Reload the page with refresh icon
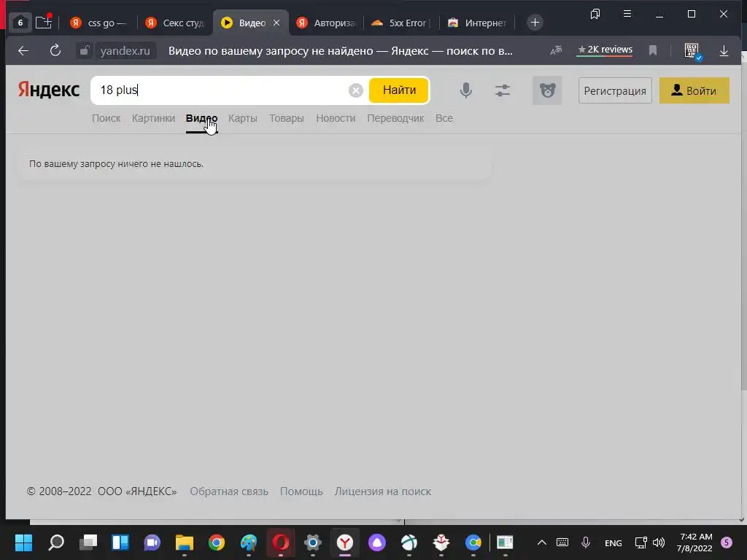This screenshot has width=747, height=560. (x=55, y=50)
